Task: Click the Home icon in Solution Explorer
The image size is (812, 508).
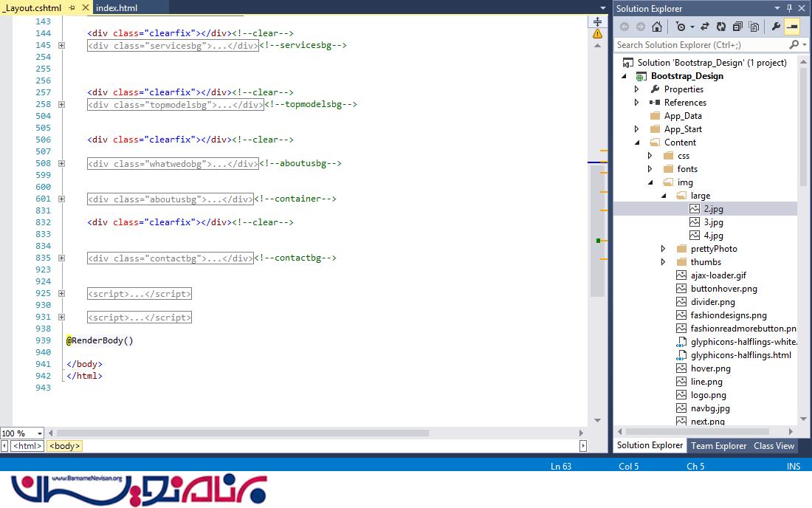Action: [x=656, y=27]
